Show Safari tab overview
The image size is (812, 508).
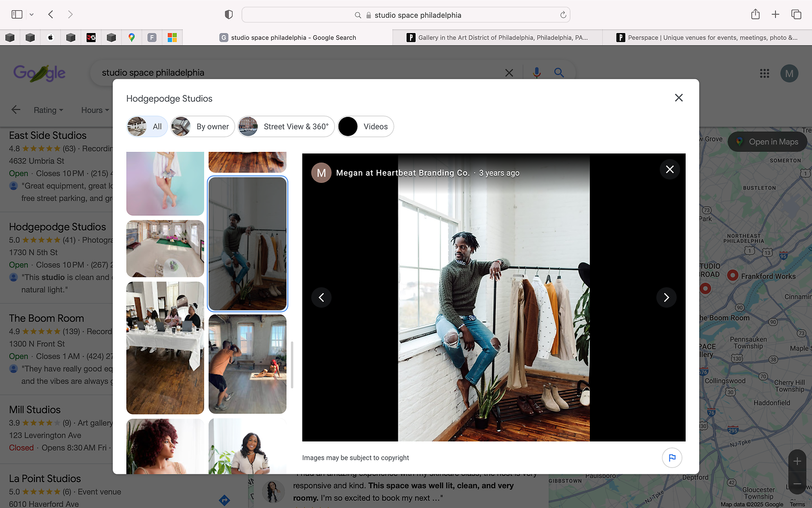[x=796, y=15]
